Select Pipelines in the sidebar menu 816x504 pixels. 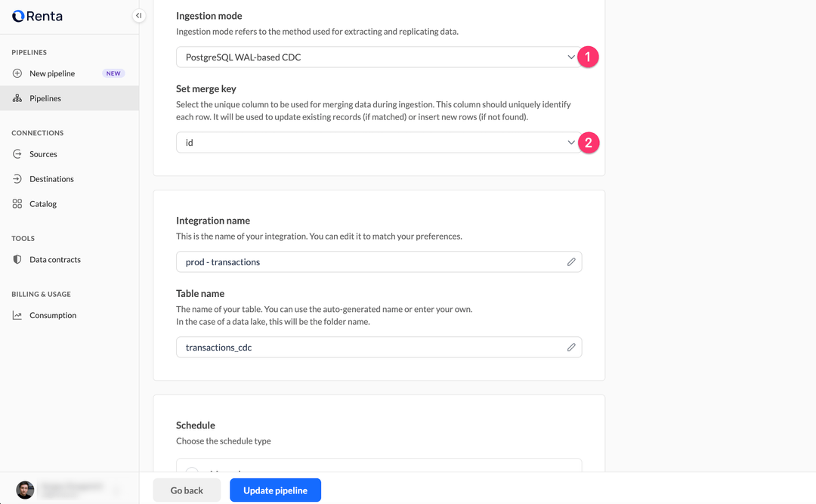coord(45,98)
